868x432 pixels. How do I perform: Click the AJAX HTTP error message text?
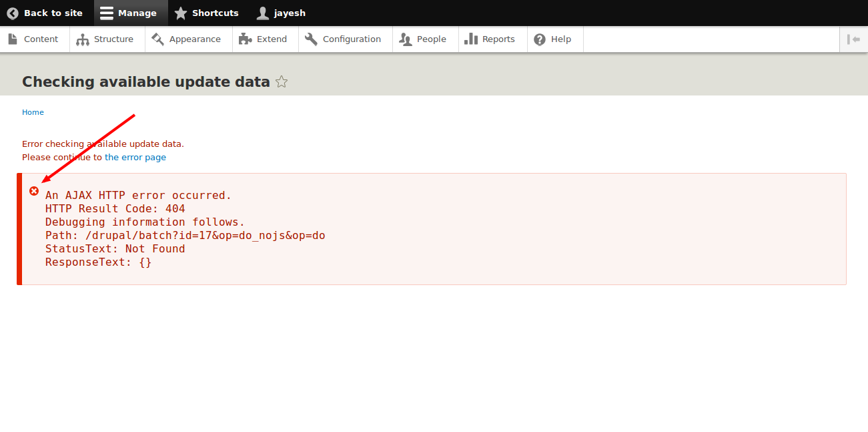pos(138,196)
